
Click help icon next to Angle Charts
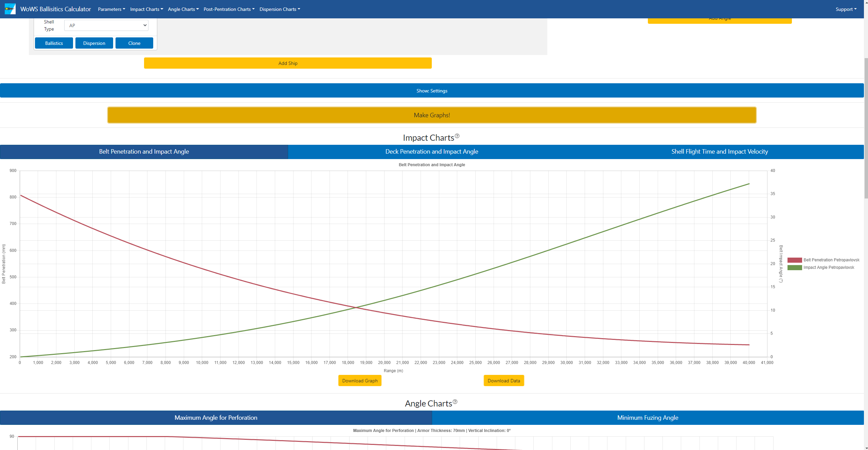click(x=455, y=402)
